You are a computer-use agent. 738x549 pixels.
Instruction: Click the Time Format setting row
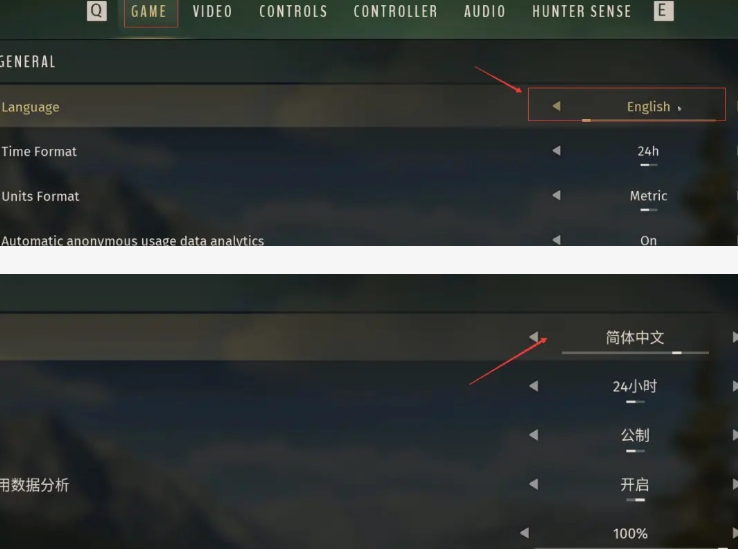point(369,151)
